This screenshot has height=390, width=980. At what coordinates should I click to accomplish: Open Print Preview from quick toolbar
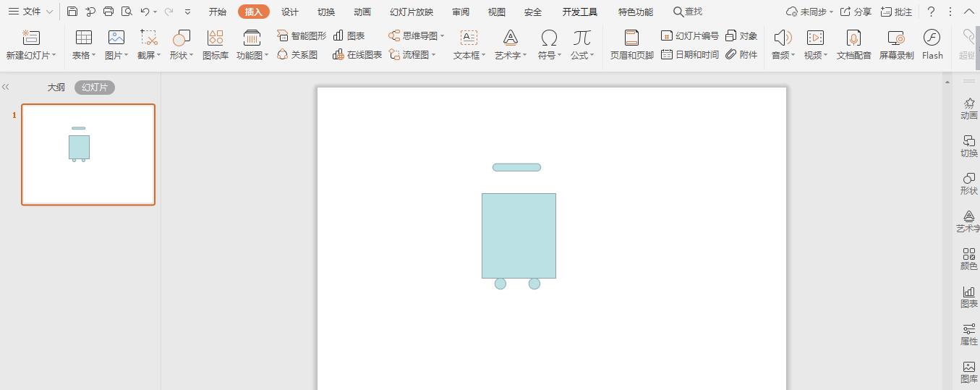click(127, 12)
